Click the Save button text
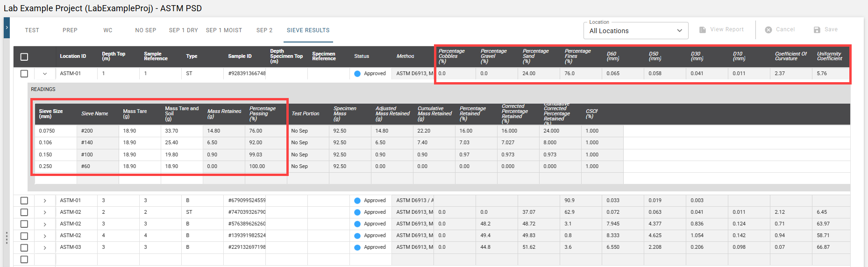868x267 pixels. [x=831, y=29]
